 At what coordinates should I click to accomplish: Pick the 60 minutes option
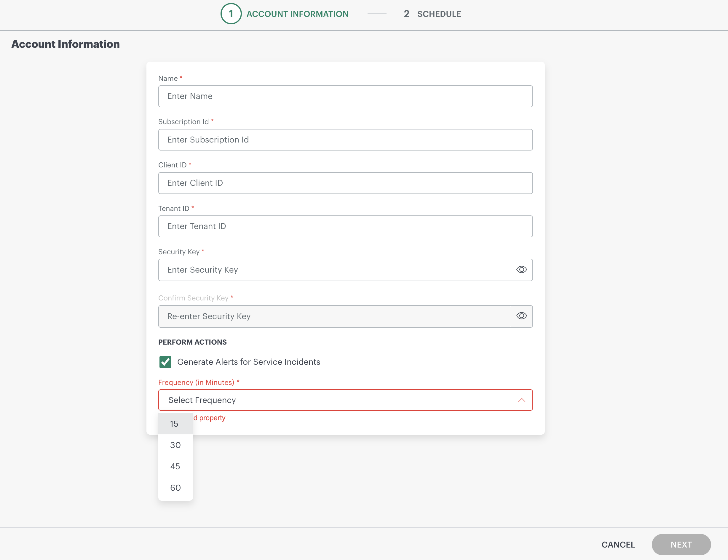point(175,488)
